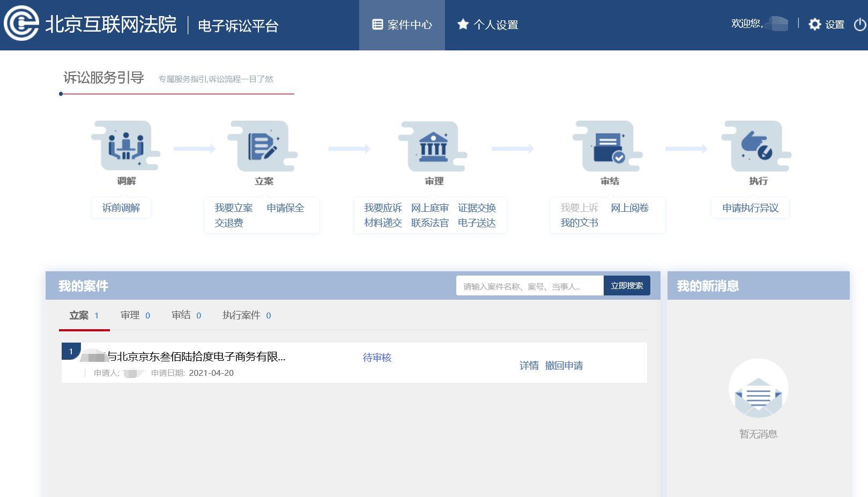Open the 网上阅卷 link

(x=629, y=208)
